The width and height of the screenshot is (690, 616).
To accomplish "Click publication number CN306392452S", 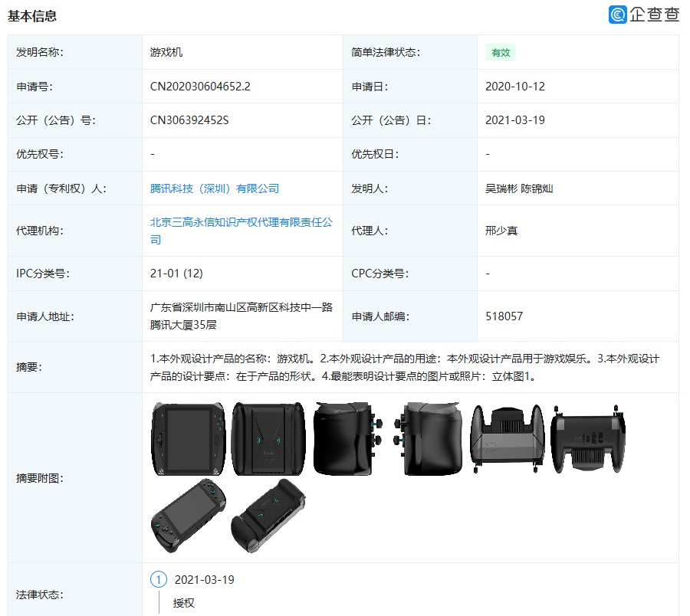I will 189,120.
